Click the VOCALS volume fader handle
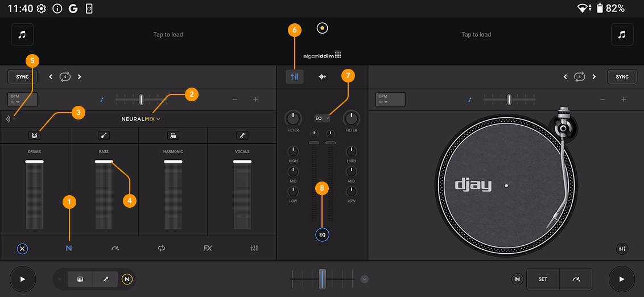This screenshot has width=644, height=297. 242,162
